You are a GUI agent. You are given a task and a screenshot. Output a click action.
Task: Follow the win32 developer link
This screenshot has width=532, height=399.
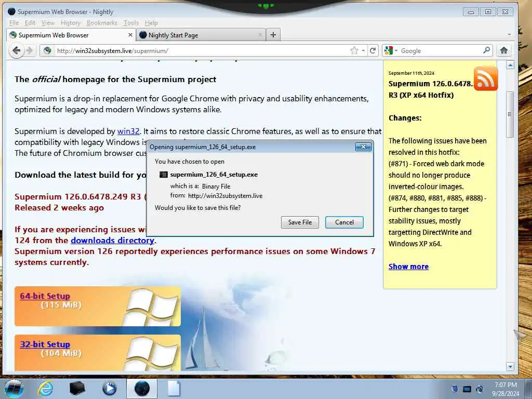(x=128, y=131)
